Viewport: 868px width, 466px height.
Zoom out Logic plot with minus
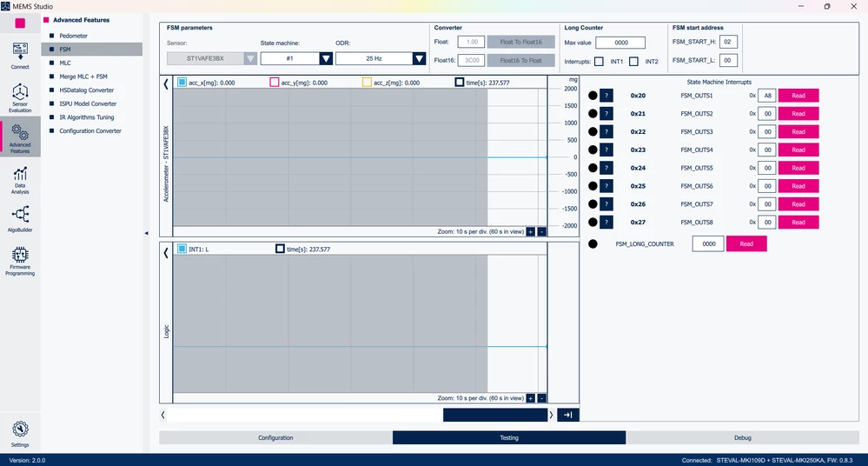(542, 398)
